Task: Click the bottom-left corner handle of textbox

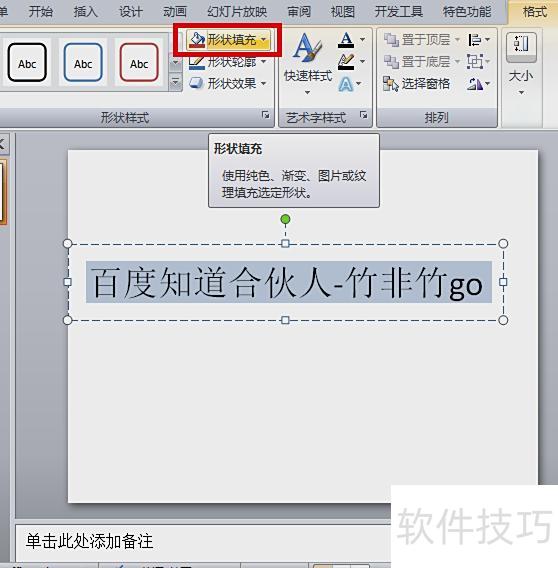Action: [x=67, y=320]
